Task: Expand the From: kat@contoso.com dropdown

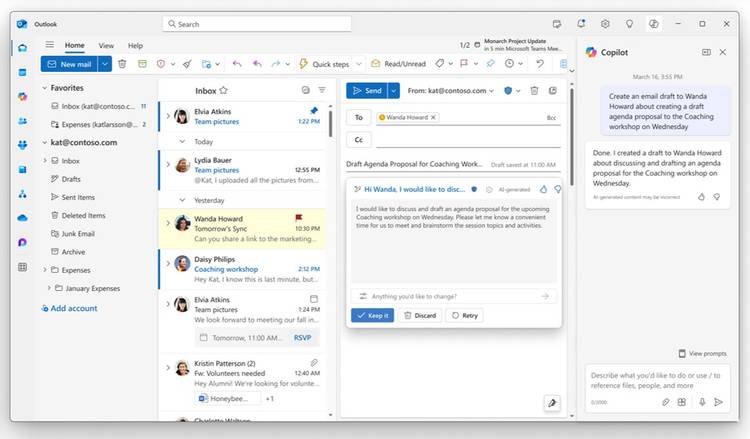Action: tap(452, 91)
